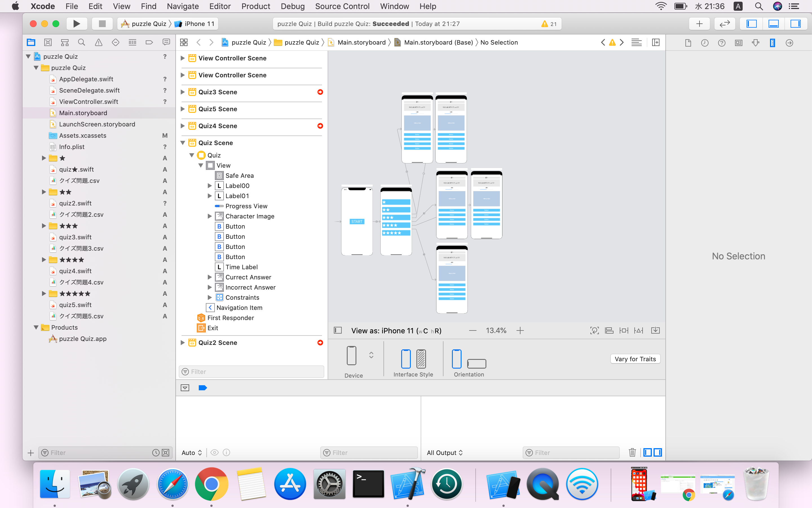This screenshot has width=812, height=508.
Task: Toggle the Debug area visibility
Action: tap(773, 23)
